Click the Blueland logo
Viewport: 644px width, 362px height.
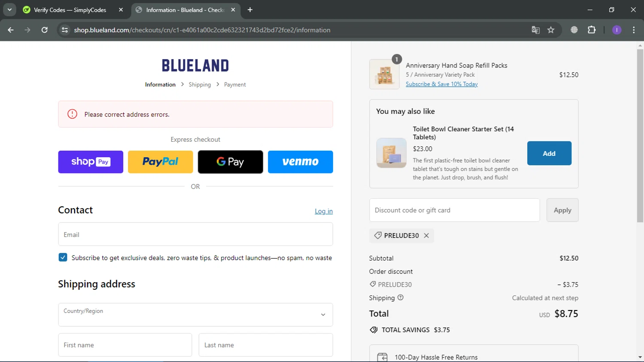tap(195, 65)
